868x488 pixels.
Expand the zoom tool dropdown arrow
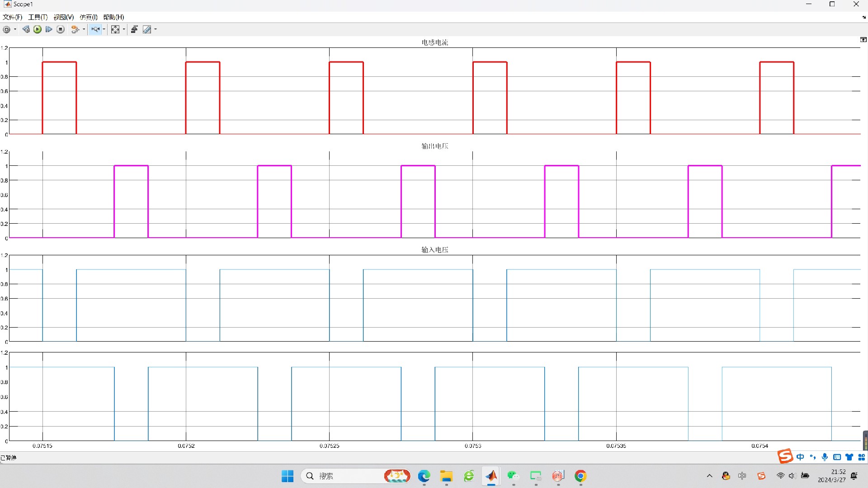tap(104, 29)
